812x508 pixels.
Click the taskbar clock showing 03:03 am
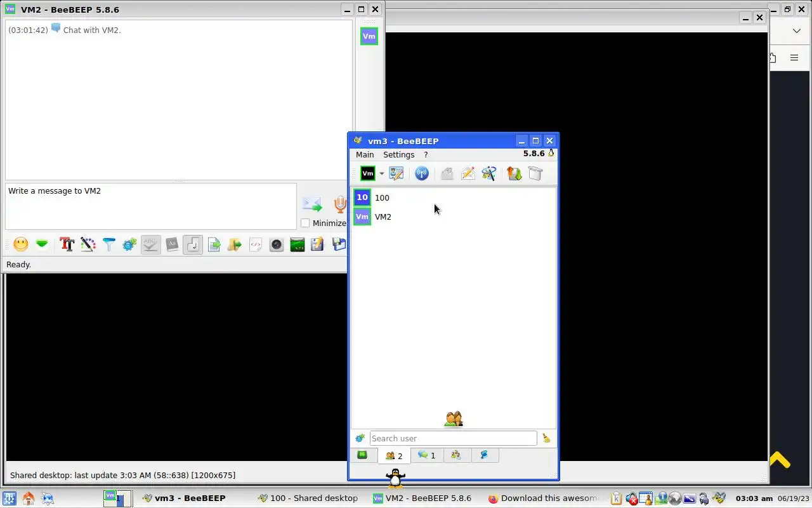(754, 498)
